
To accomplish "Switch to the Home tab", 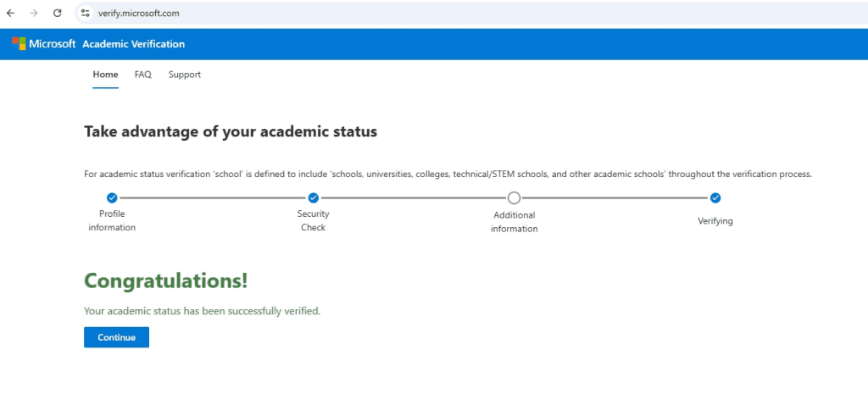I will click(105, 75).
